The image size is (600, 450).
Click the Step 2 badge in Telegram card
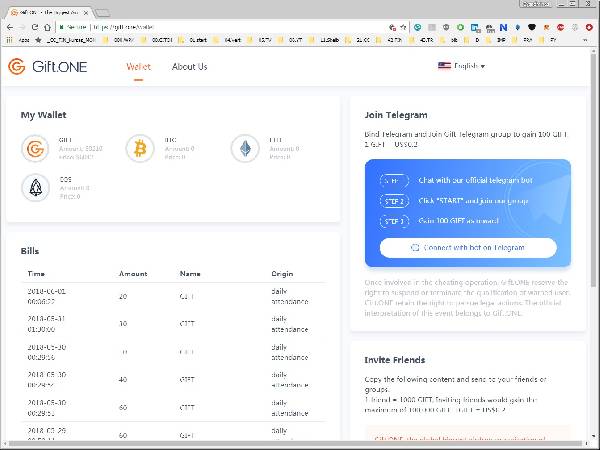tap(394, 201)
